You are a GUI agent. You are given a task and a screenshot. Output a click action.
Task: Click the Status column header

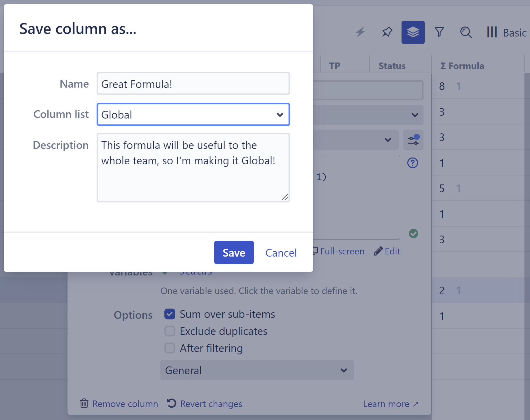392,66
